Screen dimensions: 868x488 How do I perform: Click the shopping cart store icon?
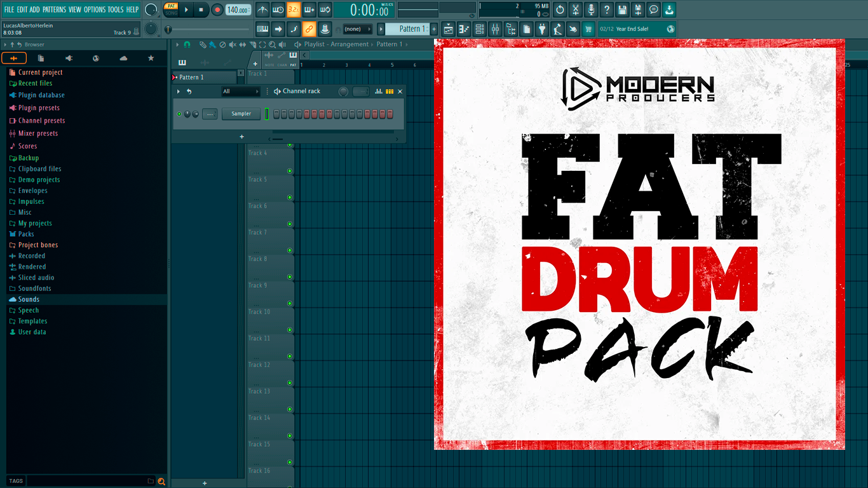tap(588, 29)
